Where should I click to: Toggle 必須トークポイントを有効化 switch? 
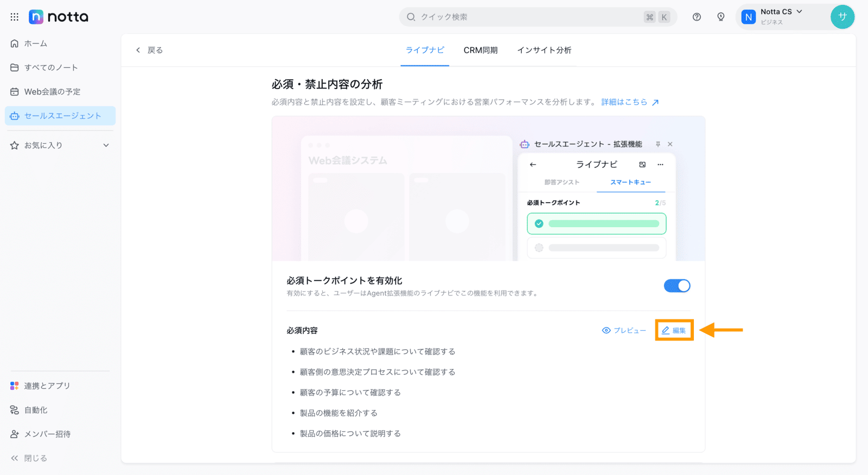[x=677, y=286]
